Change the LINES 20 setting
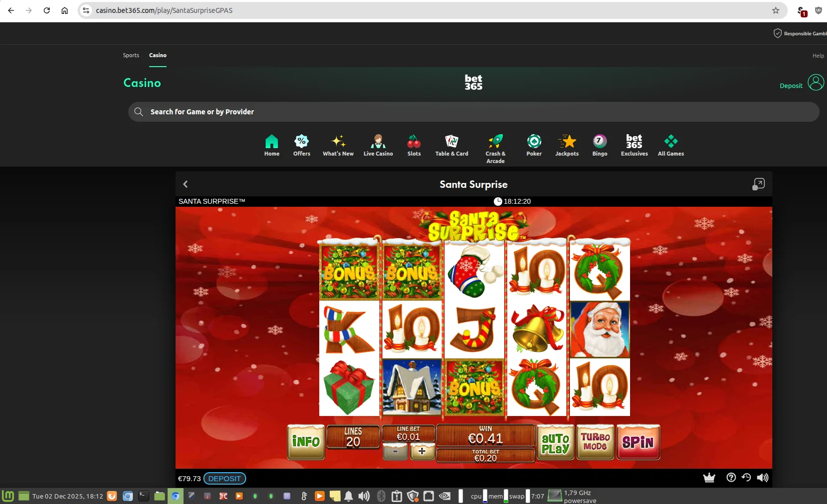Image resolution: width=827 pixels, height=504 pixels. pyautogui.click(x=353, y=437)
